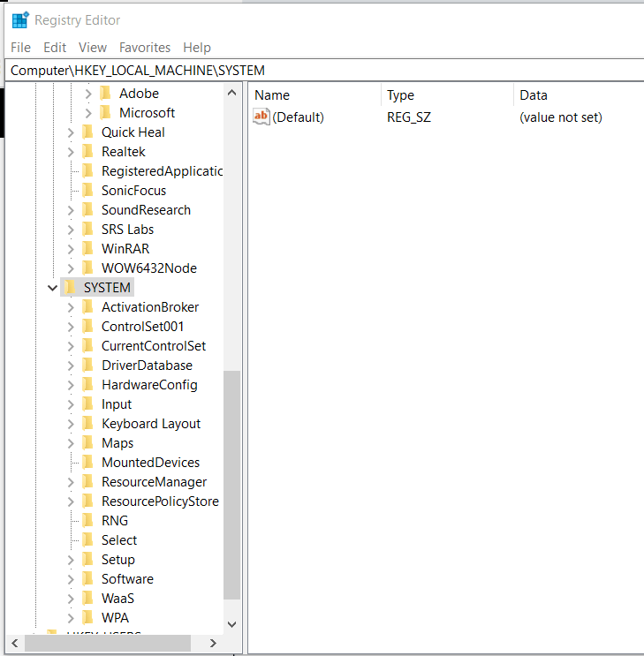Viewport: 644px width, 656px height.
Task: Expand the WOW6432Node key
Action: pyautogui.click(x=71, y=268)
